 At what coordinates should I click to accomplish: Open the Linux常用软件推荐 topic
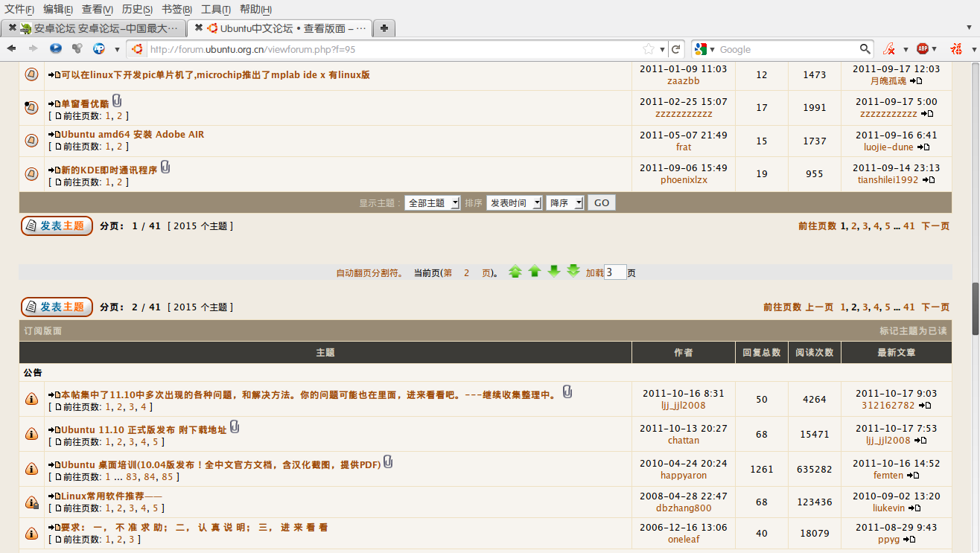coord(112,496)
